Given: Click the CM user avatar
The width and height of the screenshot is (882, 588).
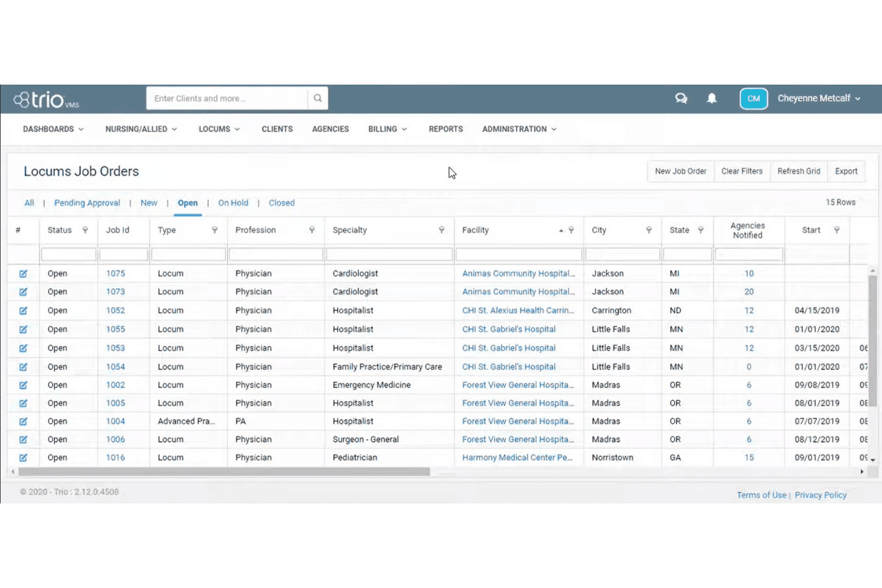Looking at the screenshot, I should pyautogui.click(x=753, y=98).
